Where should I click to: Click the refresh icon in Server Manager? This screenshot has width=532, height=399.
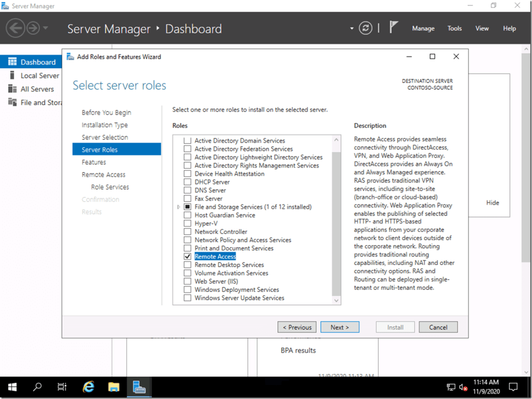(x=365, y=29)
